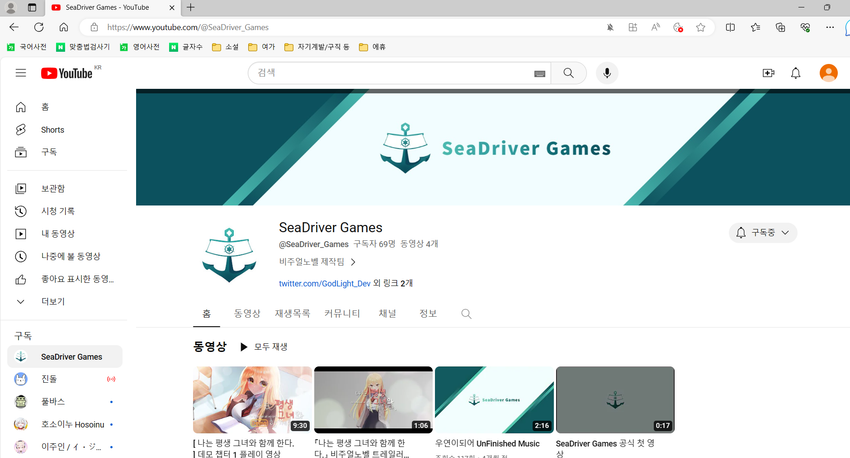Play the 9:30 demo chapter video thumbnail
Screen dimensions: 850x458
click(252, 399)
